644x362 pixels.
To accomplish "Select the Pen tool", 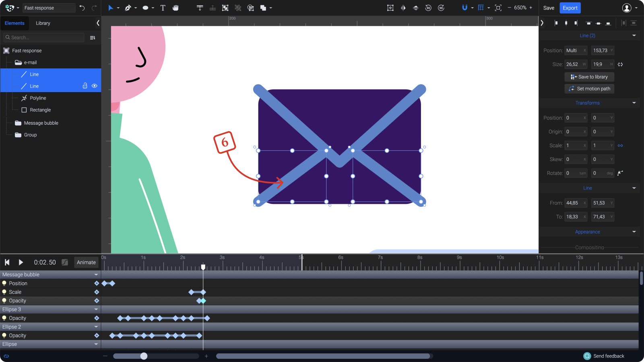I will [128, 8].
